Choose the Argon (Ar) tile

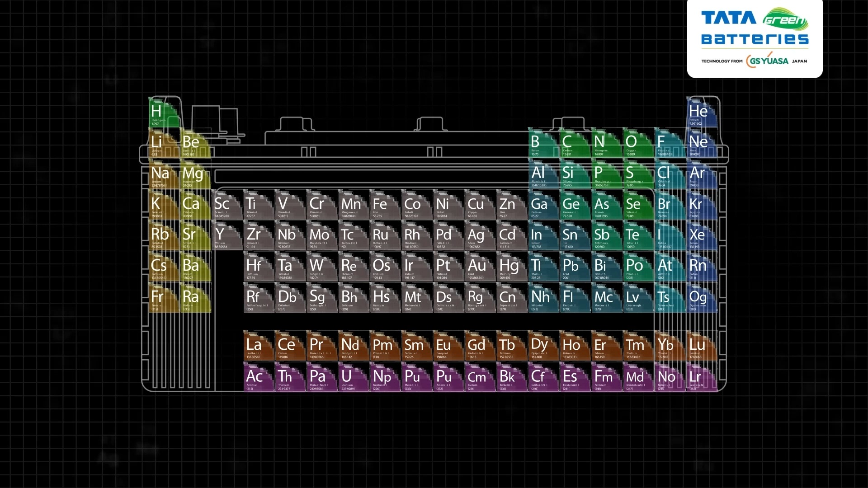(x=702, y=174)
